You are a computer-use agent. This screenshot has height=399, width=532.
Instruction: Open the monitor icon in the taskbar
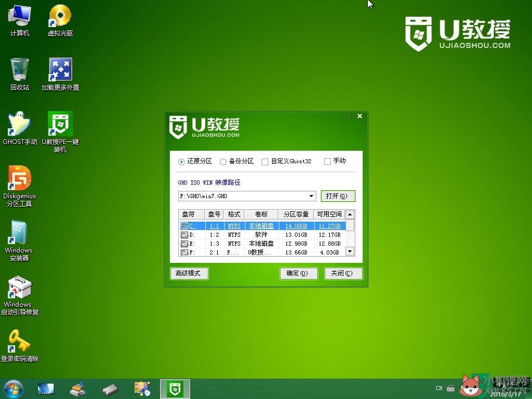coord(46,389)
